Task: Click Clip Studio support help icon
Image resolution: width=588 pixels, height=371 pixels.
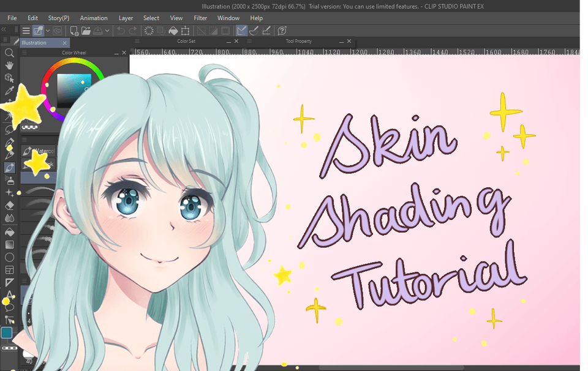Action: [x=282, y=31]
